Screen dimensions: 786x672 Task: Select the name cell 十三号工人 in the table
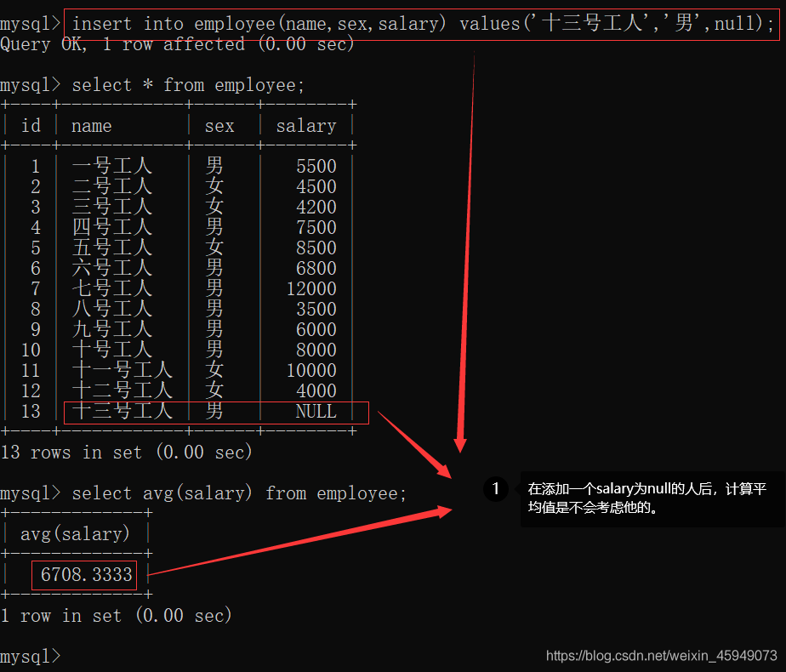[x=122, y=412]
